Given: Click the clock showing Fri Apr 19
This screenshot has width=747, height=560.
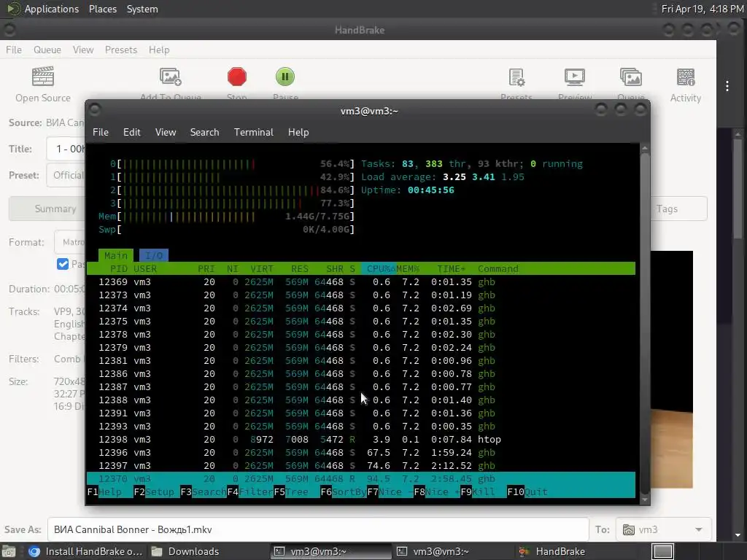Looking at the screenshot, I should click(x=702, y=9).
